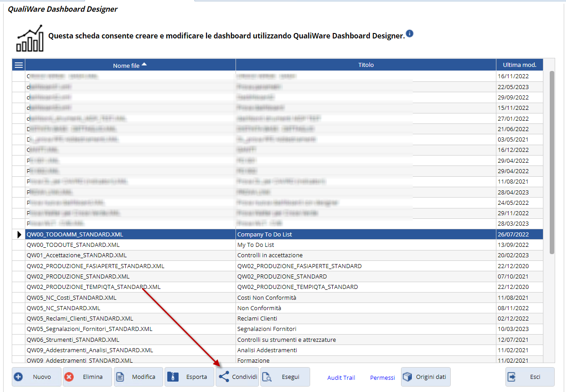Click the Nuovo plus icon button
This screenshot has width=566, height=392.
tap(19, 377)
